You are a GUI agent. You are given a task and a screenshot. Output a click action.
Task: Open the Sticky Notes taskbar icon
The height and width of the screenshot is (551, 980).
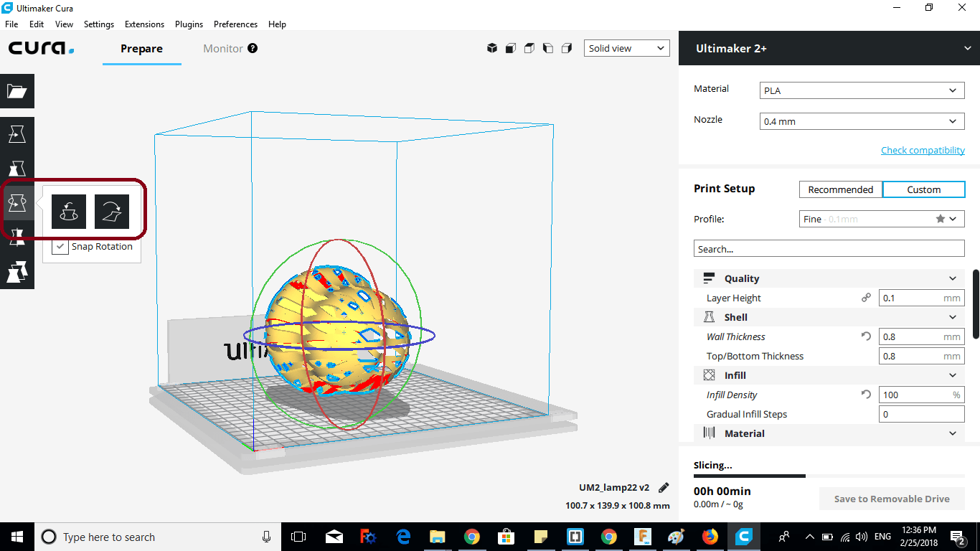tap(540, 537)
